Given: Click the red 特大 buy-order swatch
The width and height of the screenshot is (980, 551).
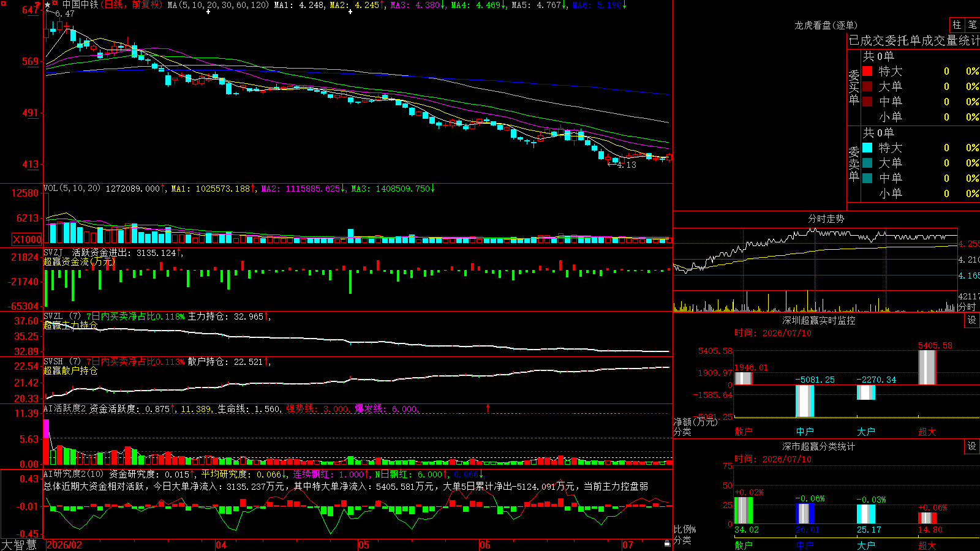Looking at the screenshot, I should point(867,71).
